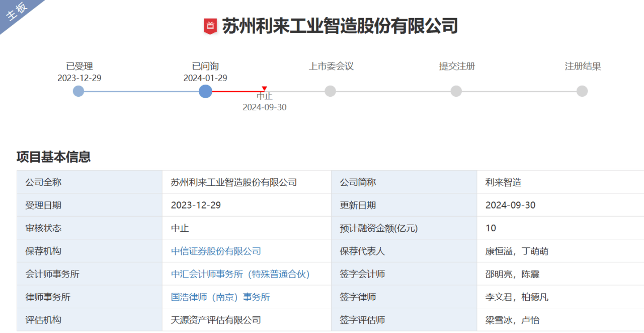Click the 注册结果 stage label

pos(583,66)
